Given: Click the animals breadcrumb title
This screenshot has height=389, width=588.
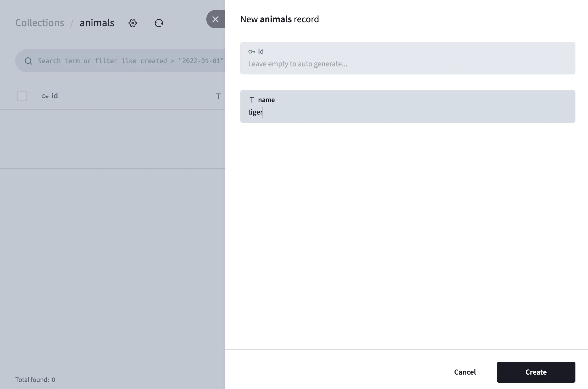Looking at the screenshot, I should tap(97, 23).
